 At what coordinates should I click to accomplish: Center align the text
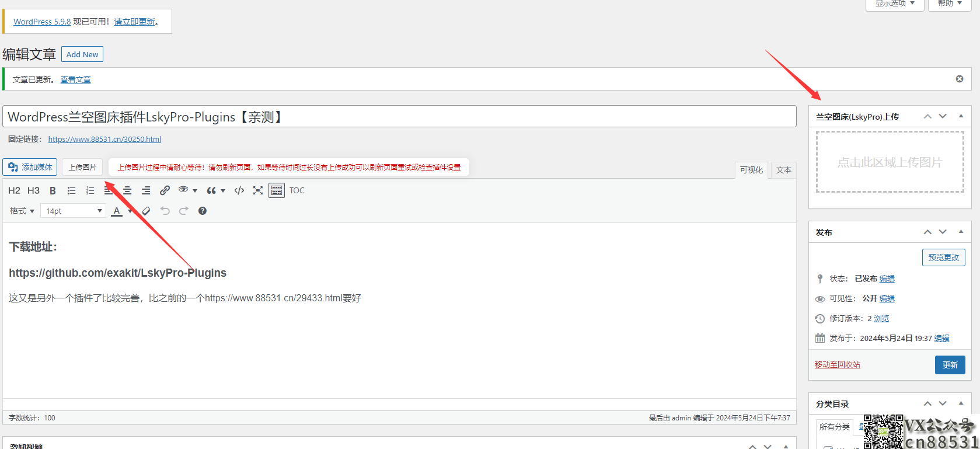[127, 190]
